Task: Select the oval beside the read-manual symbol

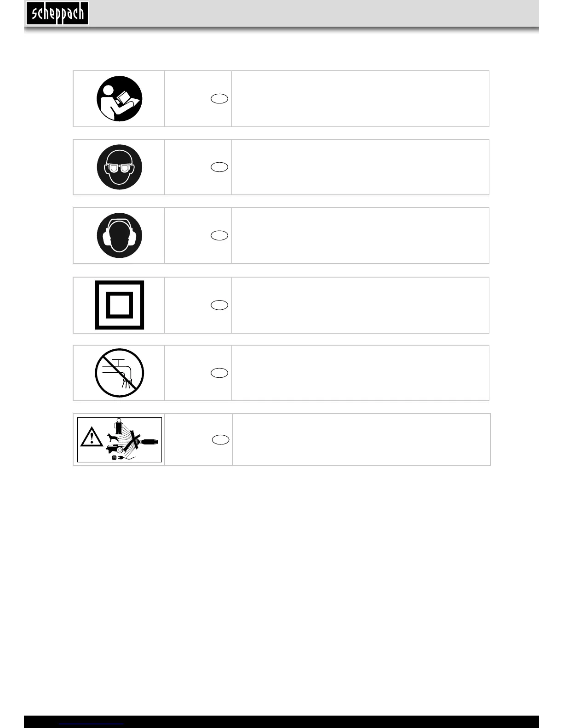Action: (x=219, y=99)
